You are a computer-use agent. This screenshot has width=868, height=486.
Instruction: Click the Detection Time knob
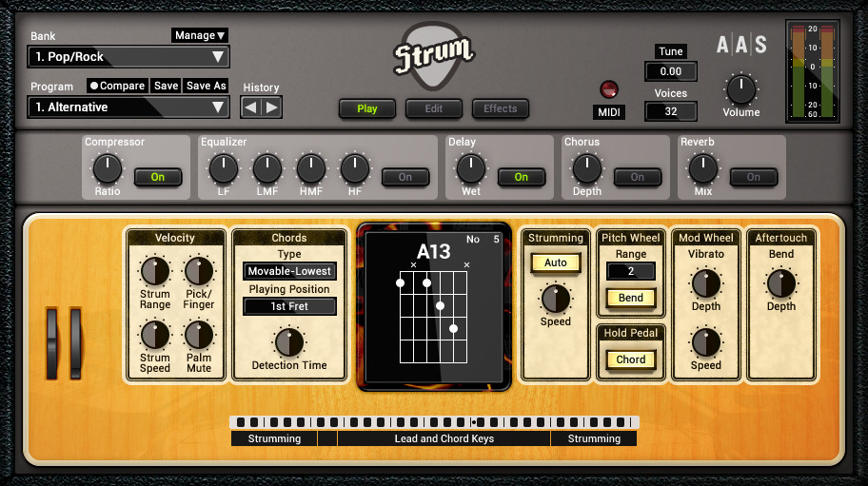point(289,342)
